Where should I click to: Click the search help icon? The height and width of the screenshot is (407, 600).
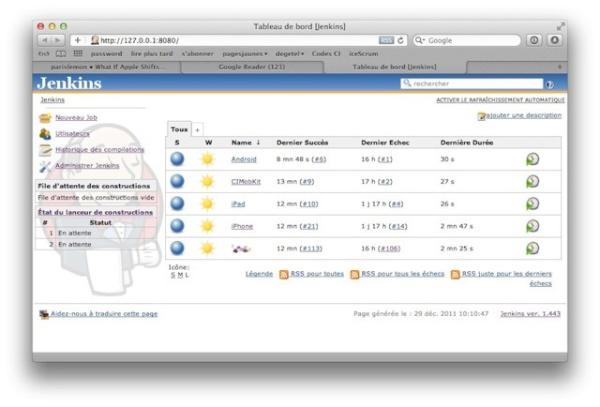tap(549, 85)
